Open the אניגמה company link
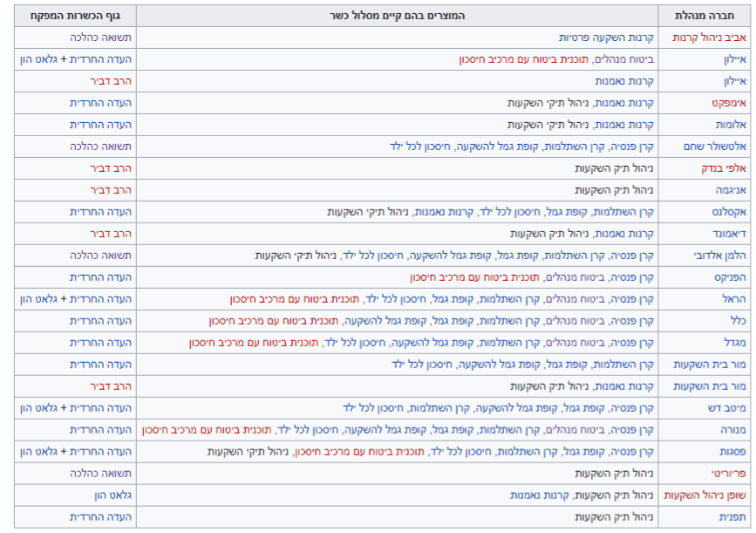756x533 pixels. pyautogui.click(x=731, y=189)
